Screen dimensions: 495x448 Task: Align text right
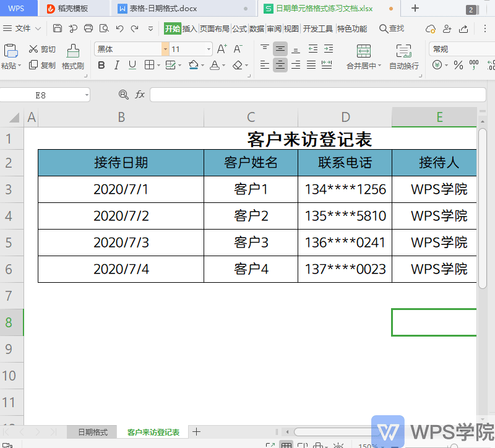296,65
